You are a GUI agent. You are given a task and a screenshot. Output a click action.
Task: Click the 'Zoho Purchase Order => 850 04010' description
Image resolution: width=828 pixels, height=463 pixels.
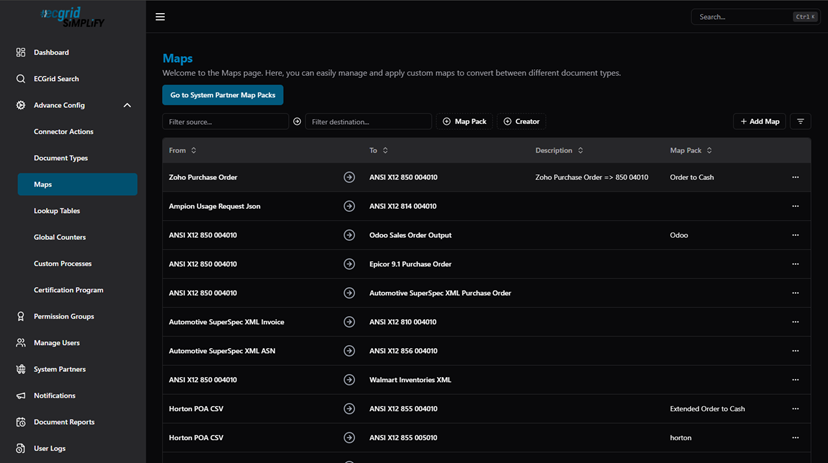tap(591, 177)
